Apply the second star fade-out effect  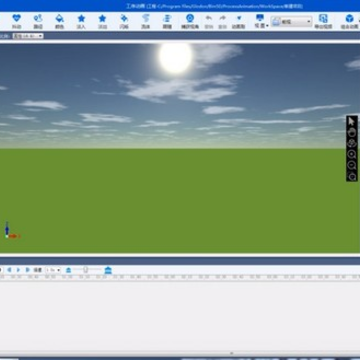102,21
